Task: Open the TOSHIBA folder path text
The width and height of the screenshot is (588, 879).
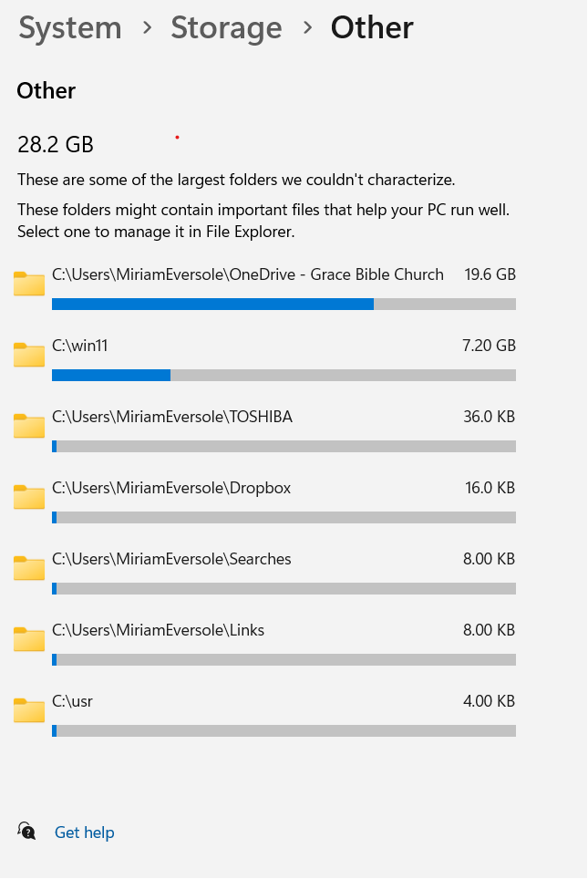Action: pyautogui.click(x=172, y=417)
